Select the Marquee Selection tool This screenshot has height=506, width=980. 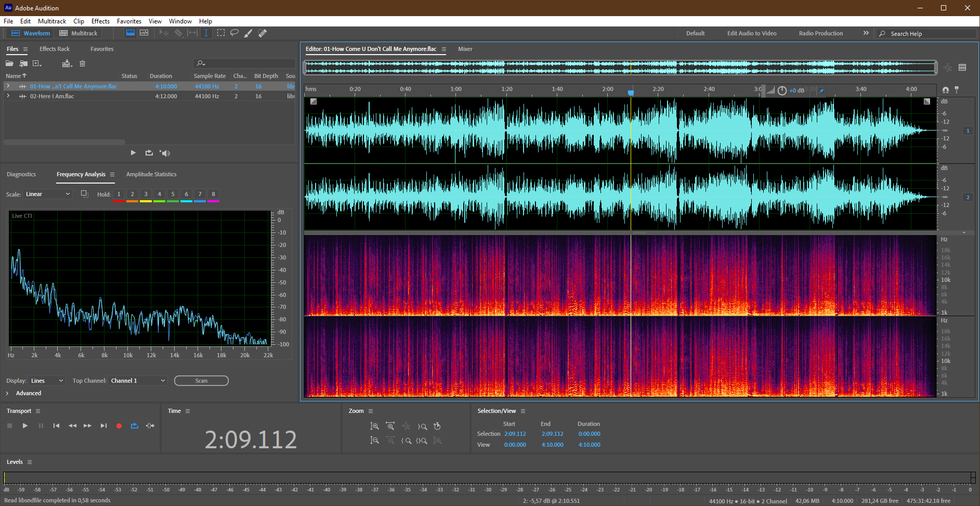tap(221, 33)
